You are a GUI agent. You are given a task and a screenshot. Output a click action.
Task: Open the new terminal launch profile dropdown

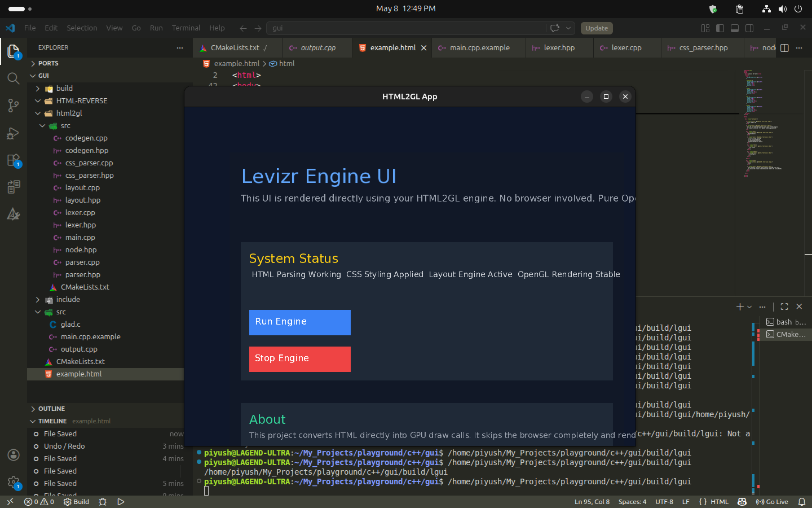tap(749, 307)
